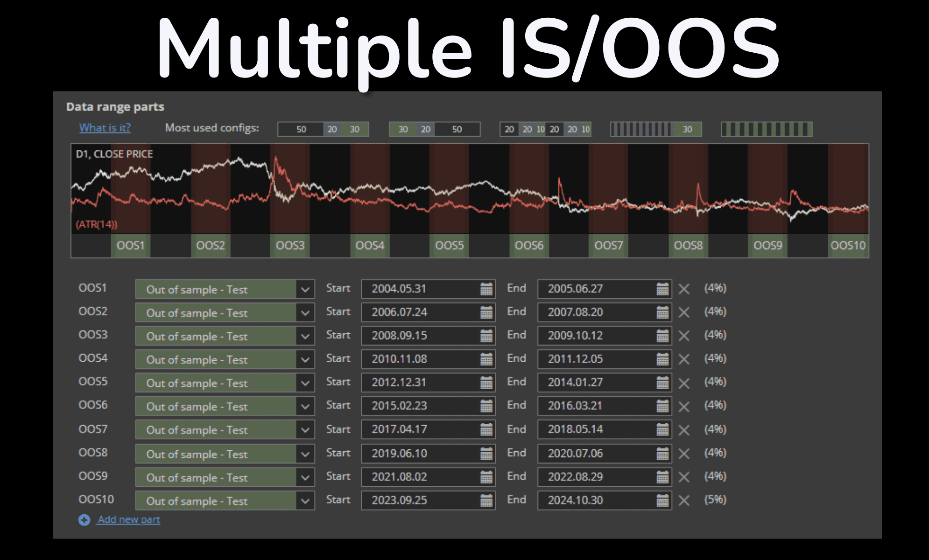Open calendar for OOS8 End date
The image size is (929, 560).
[x=662, y=454]
